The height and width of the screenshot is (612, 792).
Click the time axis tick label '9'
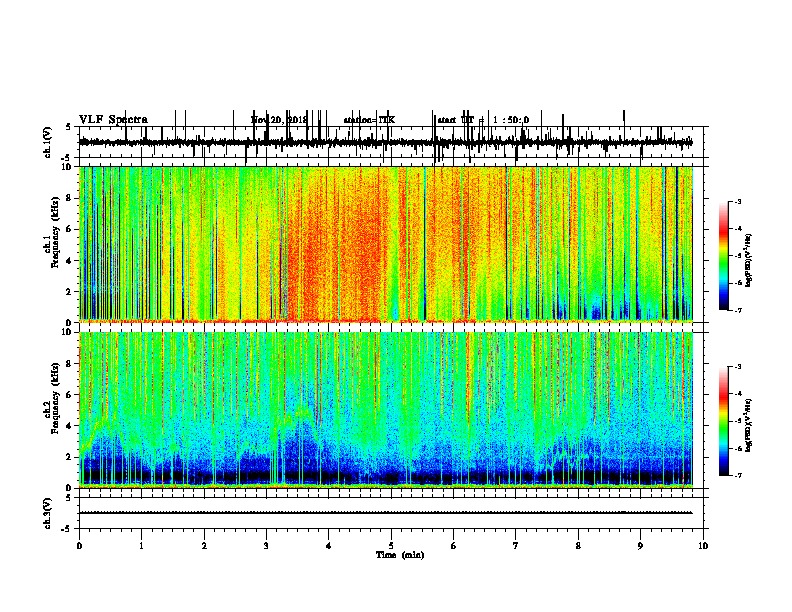(x=640, y=546)
